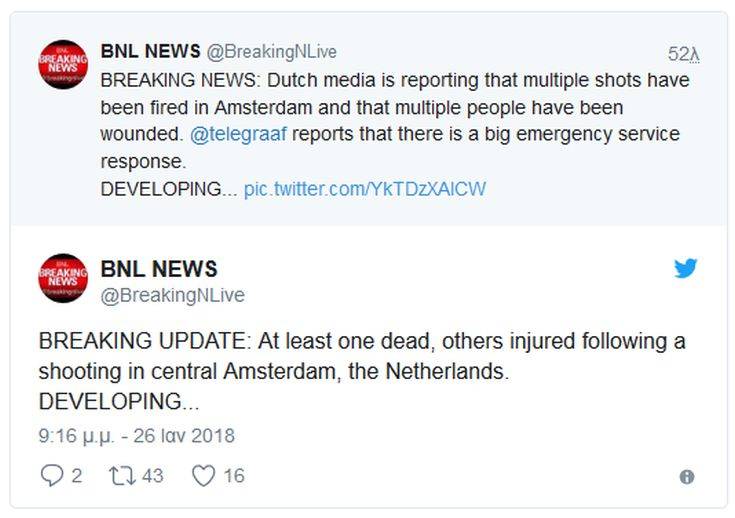
Task: Click the BREAKING UPDATE tweet text
Action: click(x=362, y=371)
